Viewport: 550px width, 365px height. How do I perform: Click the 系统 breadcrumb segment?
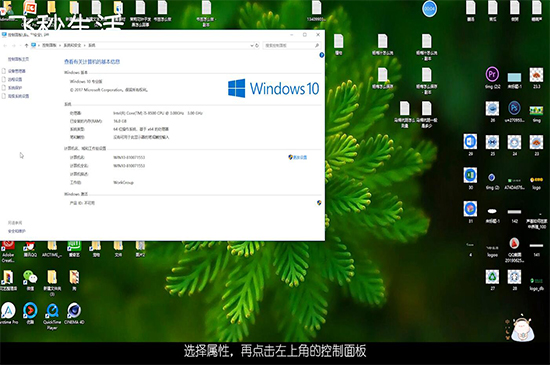coord(92,45)
